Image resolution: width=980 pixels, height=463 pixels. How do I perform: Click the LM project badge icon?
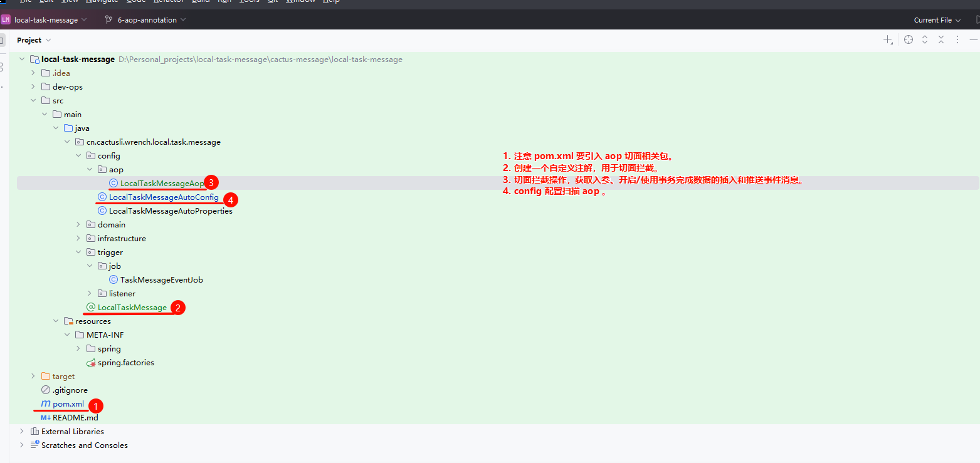tap(6, 20)
